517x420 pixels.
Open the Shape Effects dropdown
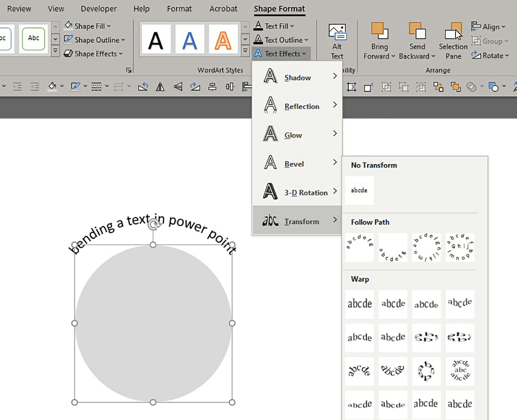(93, 53)
